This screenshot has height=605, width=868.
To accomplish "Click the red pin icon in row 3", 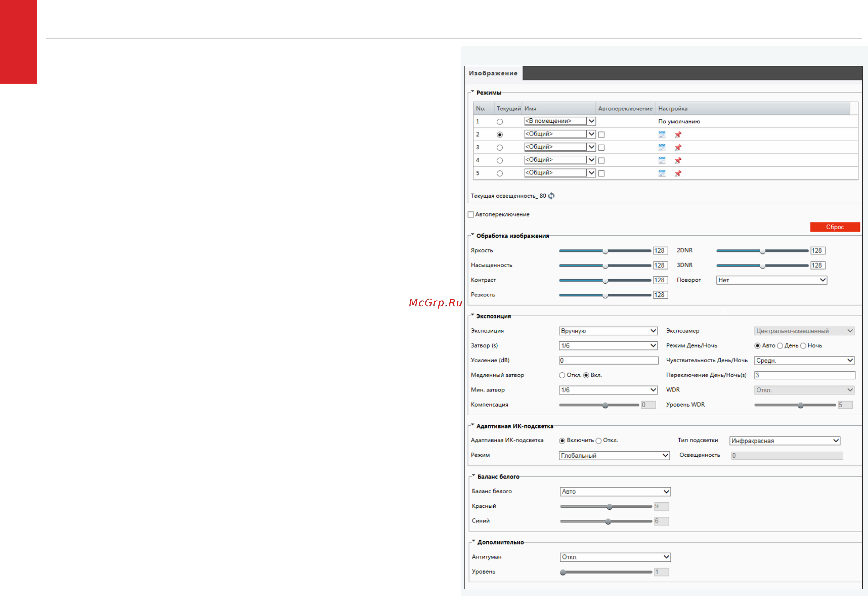I will [x=678, y=148].
